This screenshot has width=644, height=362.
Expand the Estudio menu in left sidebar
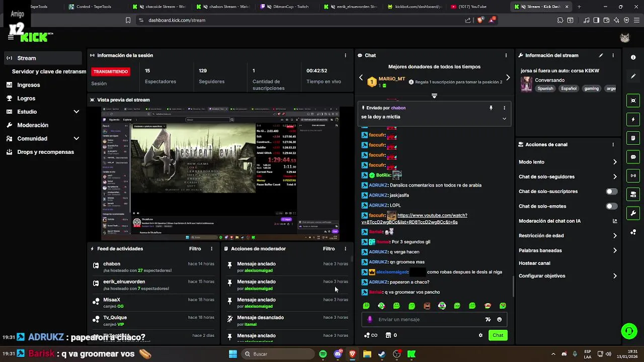76,112
